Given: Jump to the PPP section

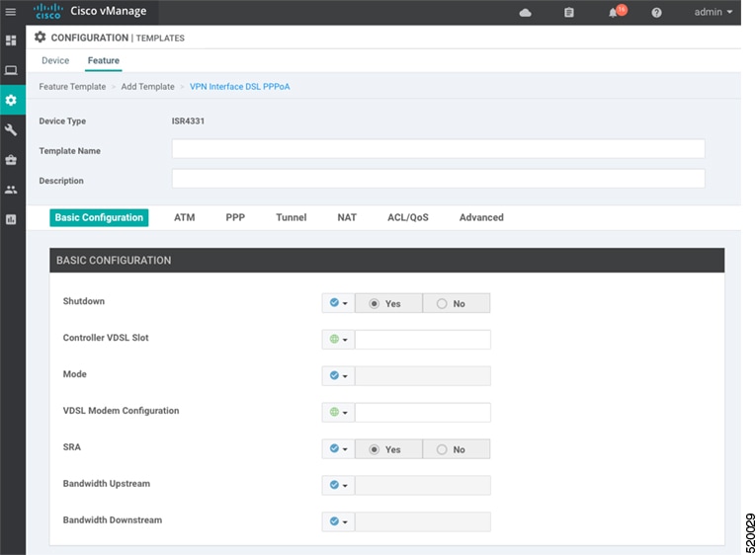Looking at the screenshot, I should click(235, 217).
